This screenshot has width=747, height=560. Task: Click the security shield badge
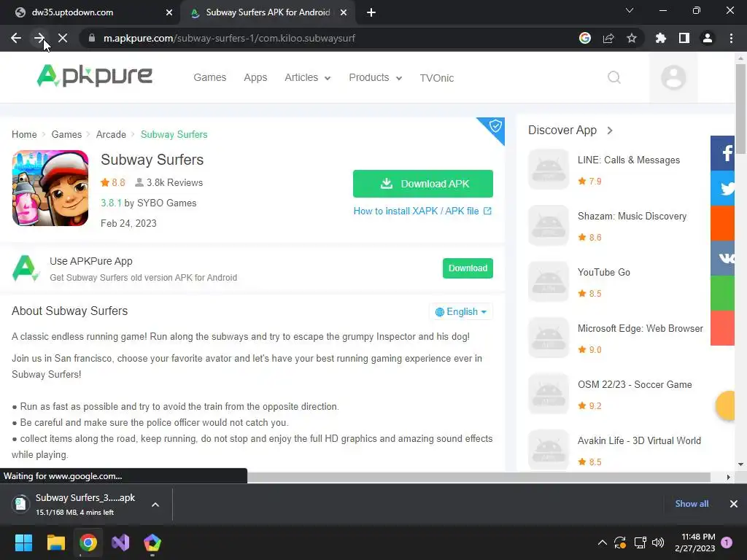tap(495, 127)
